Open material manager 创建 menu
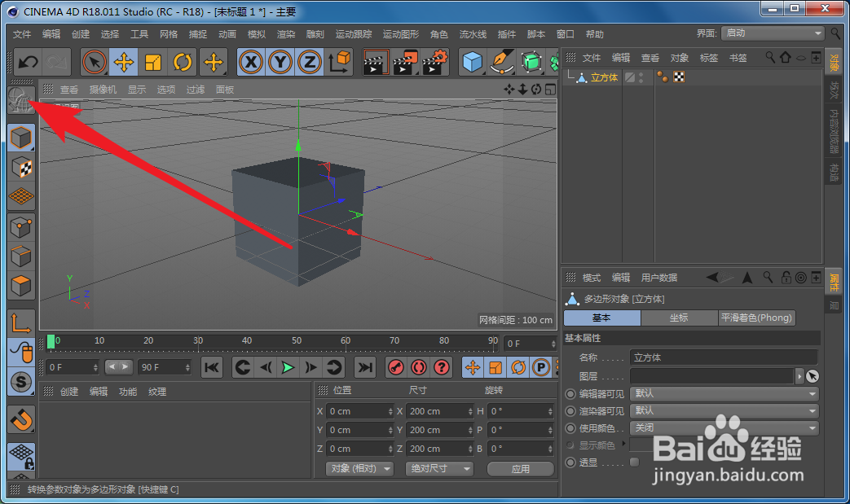The width and height of the screenshot is (850, 504). pyautogui.click(x=68, y=392)
